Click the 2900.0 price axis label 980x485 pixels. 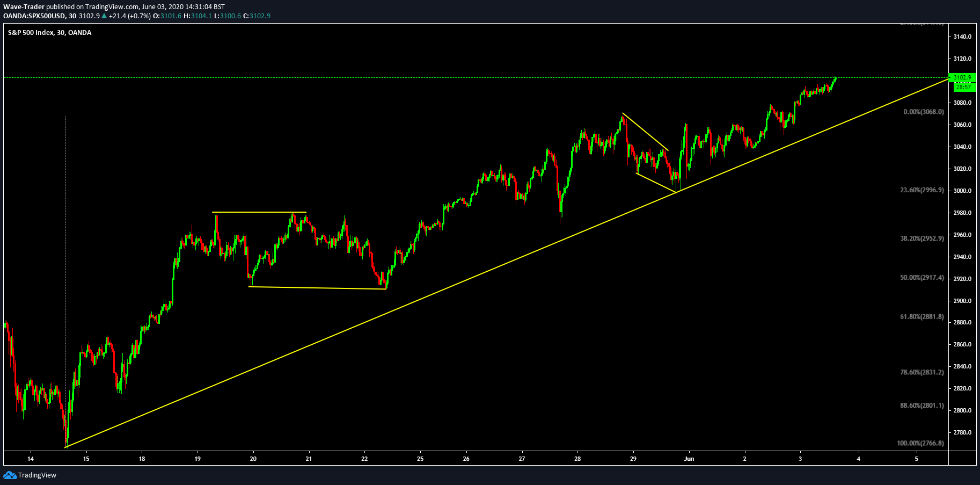point(963,301)
